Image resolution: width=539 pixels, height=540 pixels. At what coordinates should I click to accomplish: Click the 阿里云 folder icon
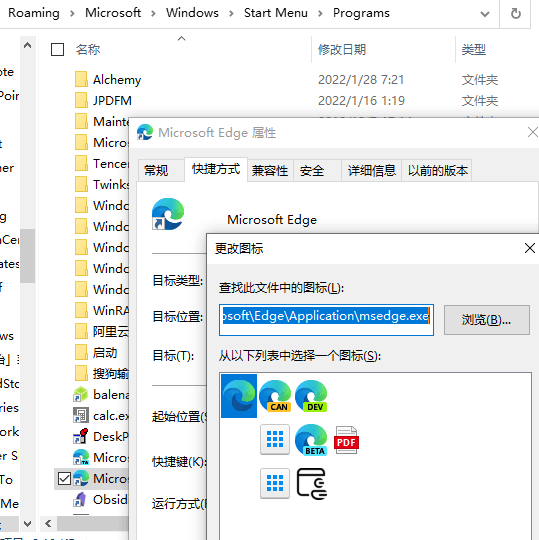tap(81, 331)
